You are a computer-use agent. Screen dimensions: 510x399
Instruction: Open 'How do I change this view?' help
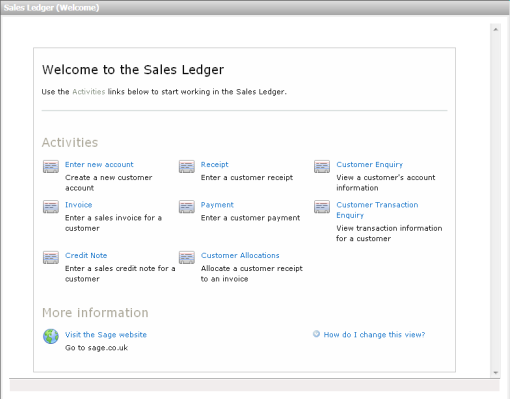[374, 335]
